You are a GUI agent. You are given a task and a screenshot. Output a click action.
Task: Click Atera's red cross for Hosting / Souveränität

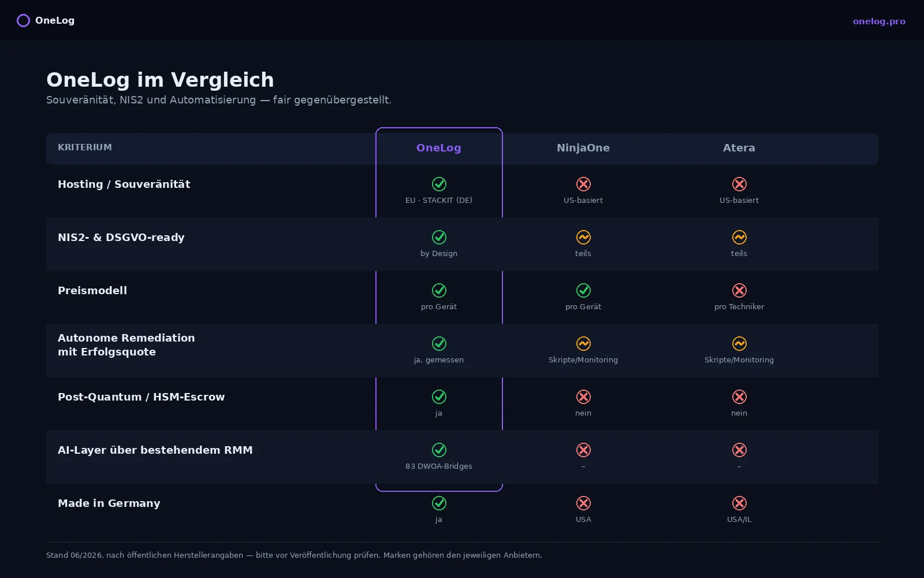click(x=739, y=184)
